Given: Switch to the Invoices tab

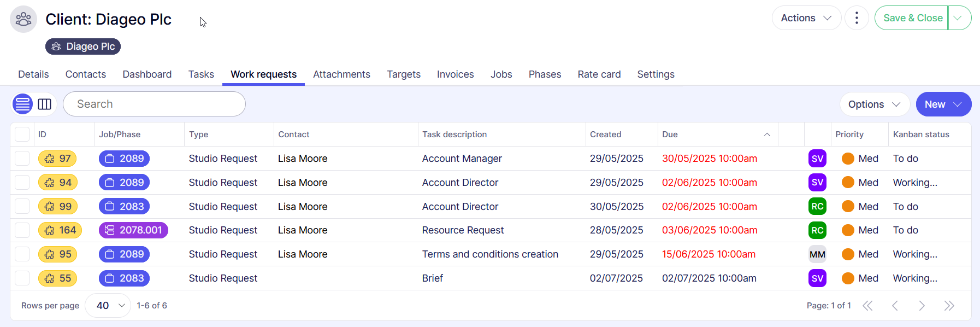Looking at the screenshot, I should click(455, 74).
